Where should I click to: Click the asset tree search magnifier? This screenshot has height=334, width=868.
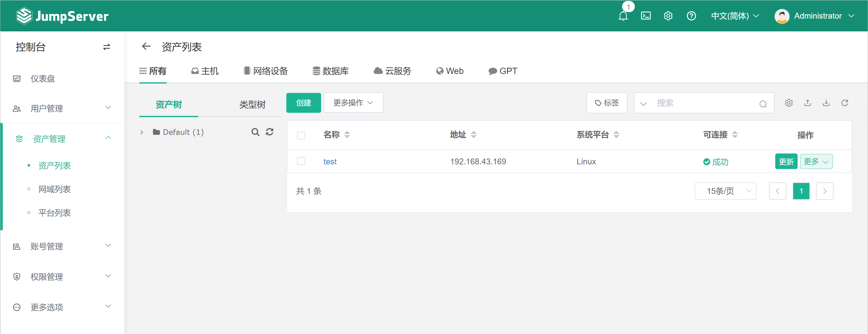click(x=255, y=132)
